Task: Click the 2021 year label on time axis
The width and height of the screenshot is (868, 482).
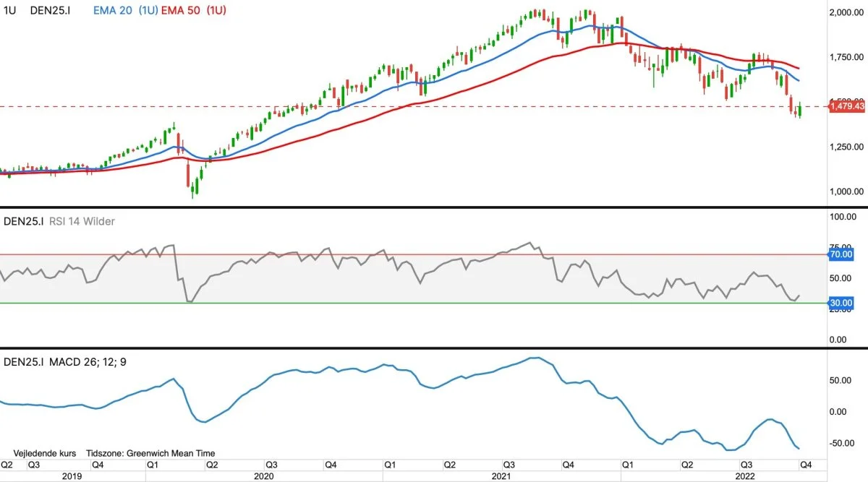Action: click(501, 476)
